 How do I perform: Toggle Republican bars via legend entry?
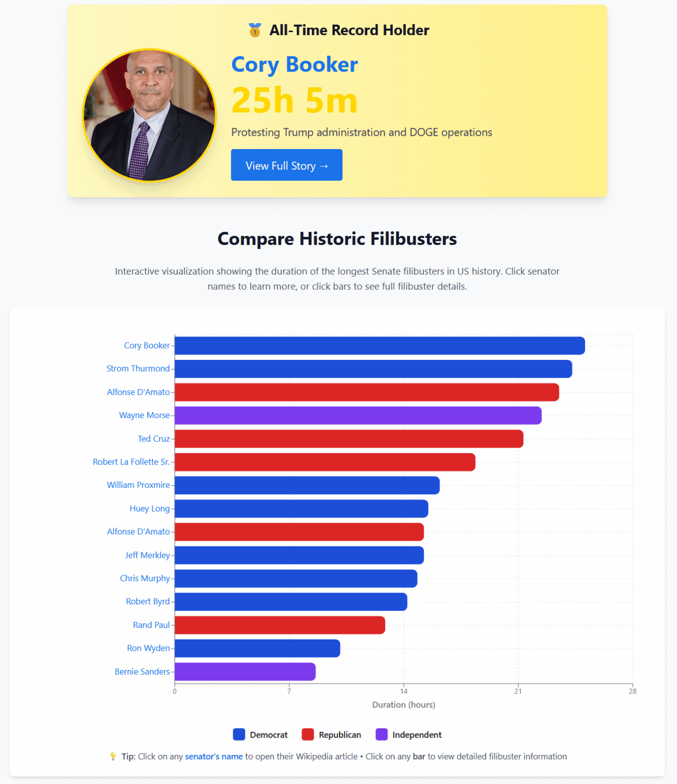pos(340,734)
